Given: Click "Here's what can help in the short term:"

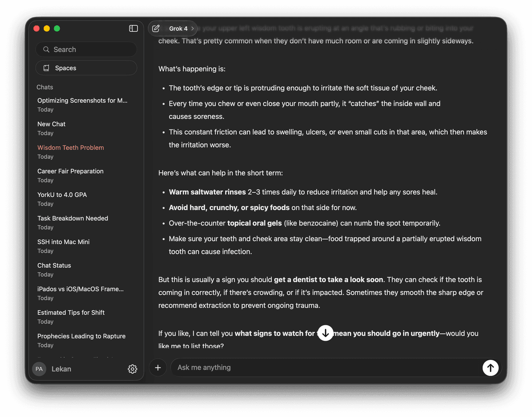Looking at the screenshot, I should coord(221,173).
